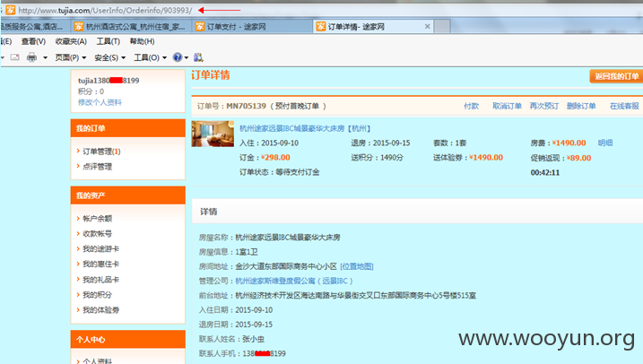Switch to the 杭州酒店式公寓 tab
The width and height of the screenshot is (643, 364).
(x=131, y=27)
